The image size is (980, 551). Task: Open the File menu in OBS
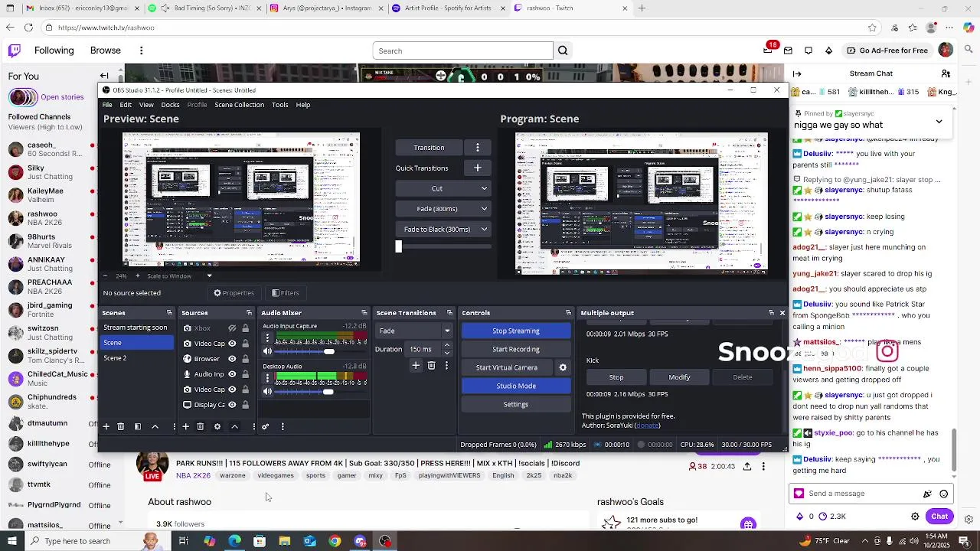(x=107, y=105)
